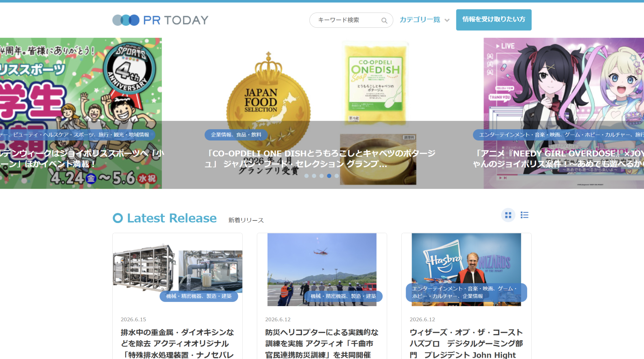
Task: Click the magnifier search icon
Action: click(x=384, y=20)
